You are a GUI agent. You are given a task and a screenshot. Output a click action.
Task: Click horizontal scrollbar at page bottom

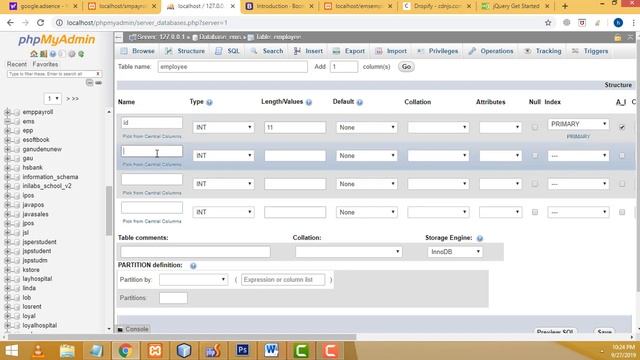[x=182, y=337]
